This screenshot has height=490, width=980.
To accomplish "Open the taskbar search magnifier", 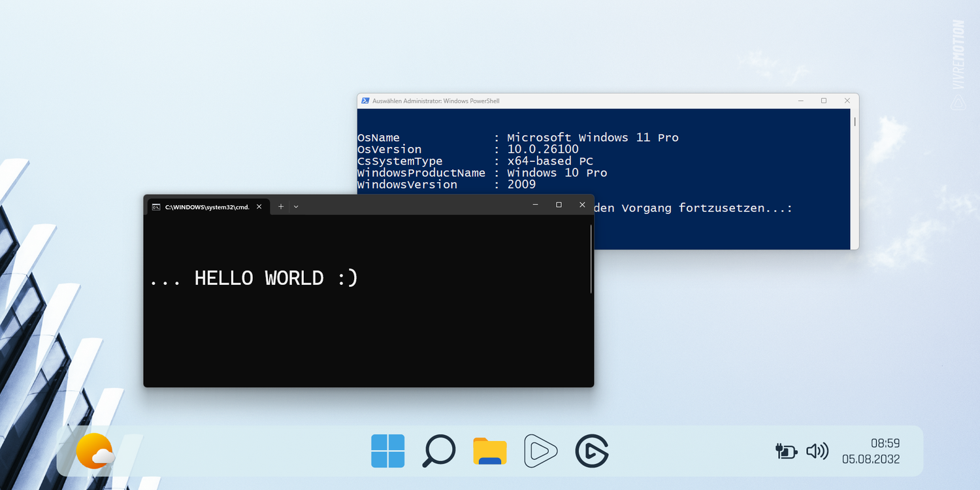I will (439, 451).
